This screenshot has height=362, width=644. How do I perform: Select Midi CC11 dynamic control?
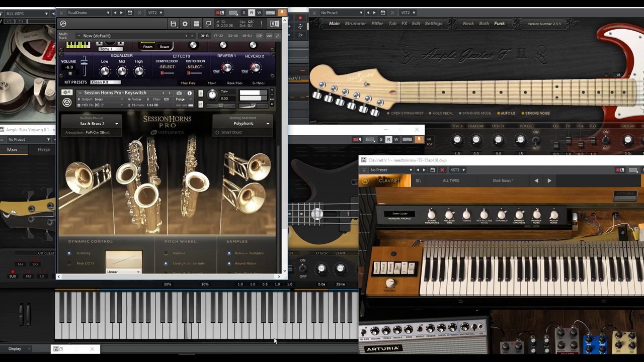click(x=69, y=263)
